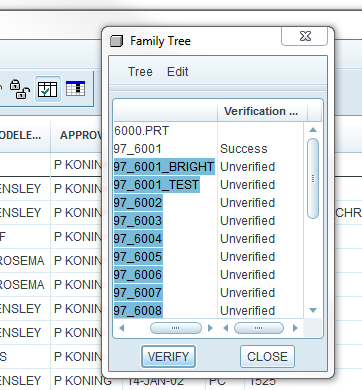Select the 6000.PRT tree row

coord(141,131)
